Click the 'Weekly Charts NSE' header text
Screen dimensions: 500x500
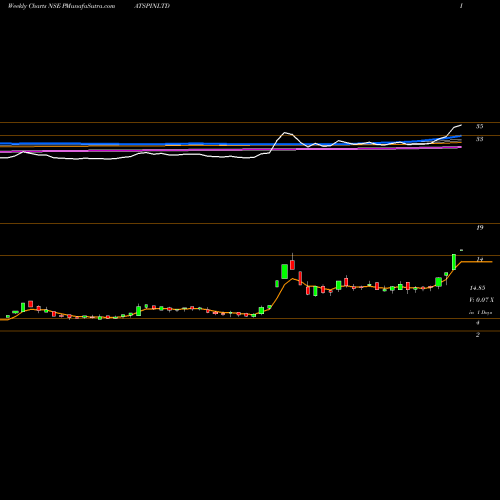coord(34,6)
